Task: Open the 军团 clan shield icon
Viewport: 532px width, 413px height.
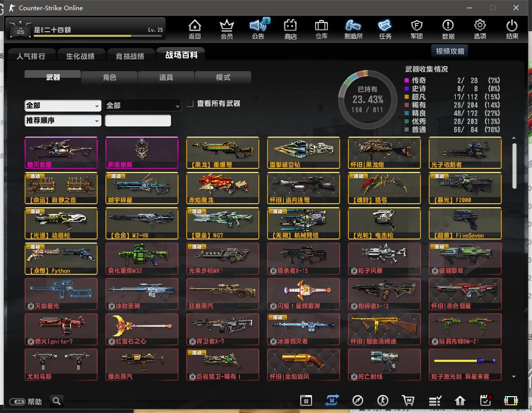Action: tap(416, 29)
